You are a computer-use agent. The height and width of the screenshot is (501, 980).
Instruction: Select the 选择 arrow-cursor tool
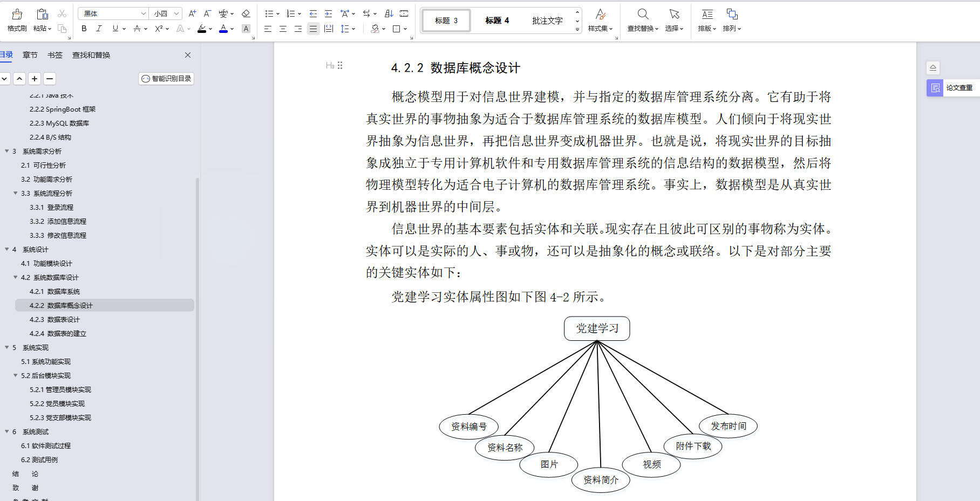point(674,20)
